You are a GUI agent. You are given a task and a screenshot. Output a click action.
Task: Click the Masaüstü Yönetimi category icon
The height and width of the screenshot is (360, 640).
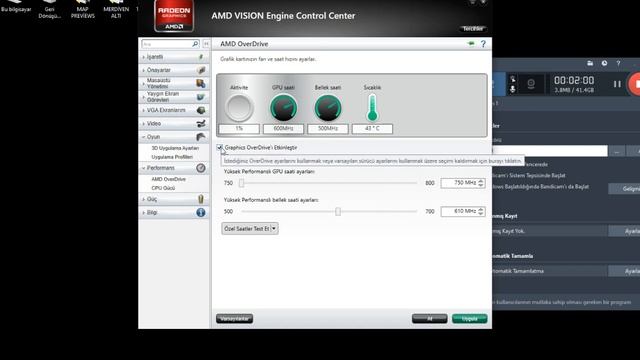tap(201, 83)
